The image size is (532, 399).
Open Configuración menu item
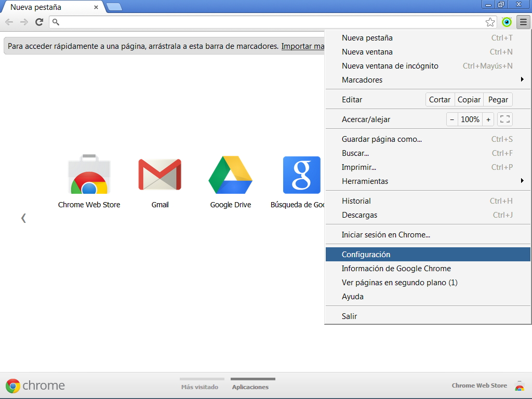point(428,255)
